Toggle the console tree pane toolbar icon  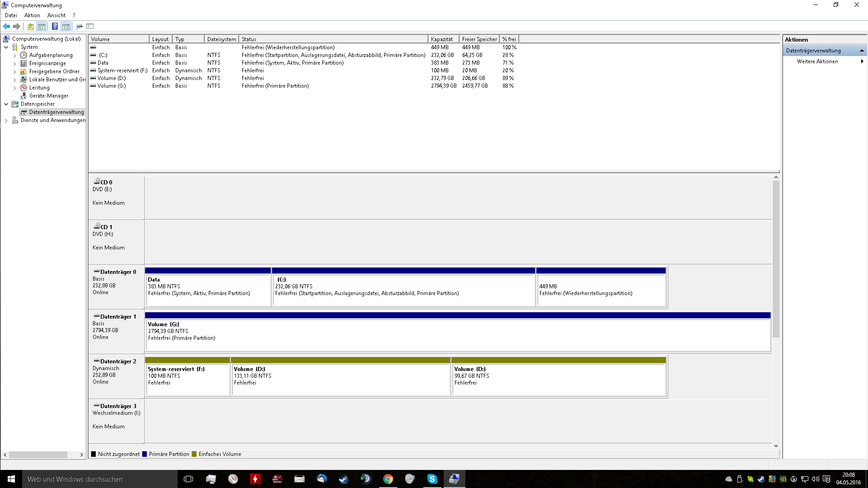coord(42,26)
